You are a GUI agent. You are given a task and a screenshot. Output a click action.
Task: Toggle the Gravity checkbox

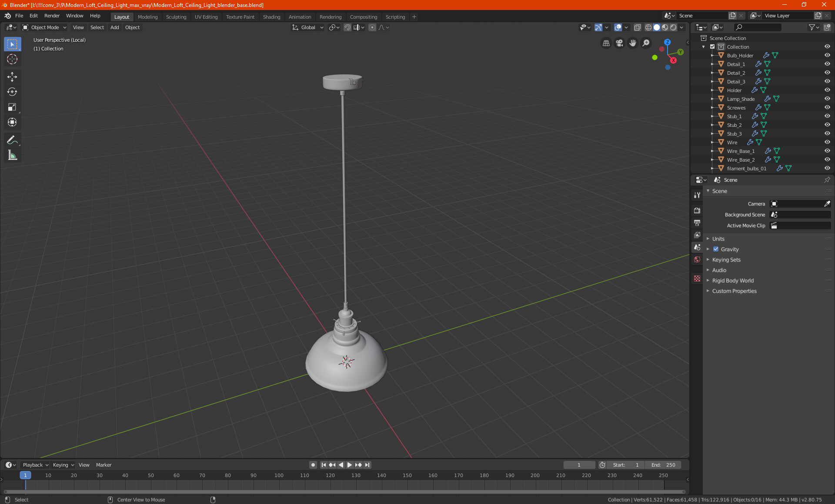pos(716,249)
